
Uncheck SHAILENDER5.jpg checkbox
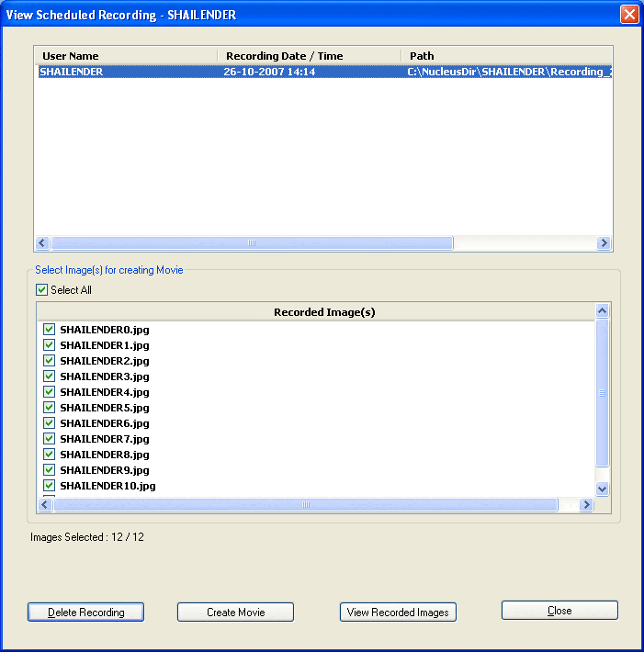point(49,408)
